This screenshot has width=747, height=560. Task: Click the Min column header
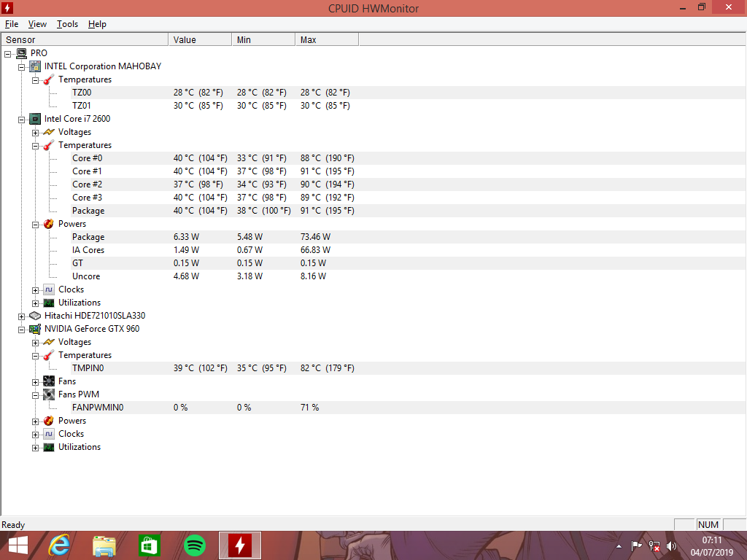[263, 39]
